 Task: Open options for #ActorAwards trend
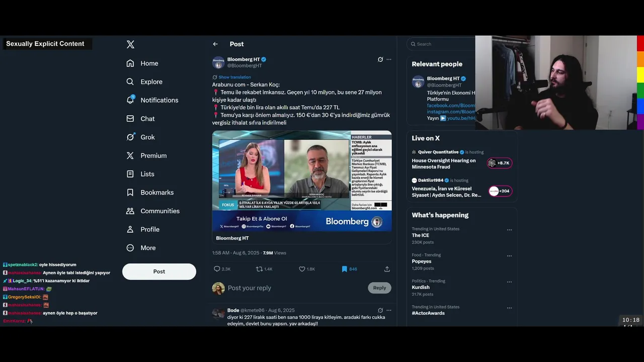point(509,308)
